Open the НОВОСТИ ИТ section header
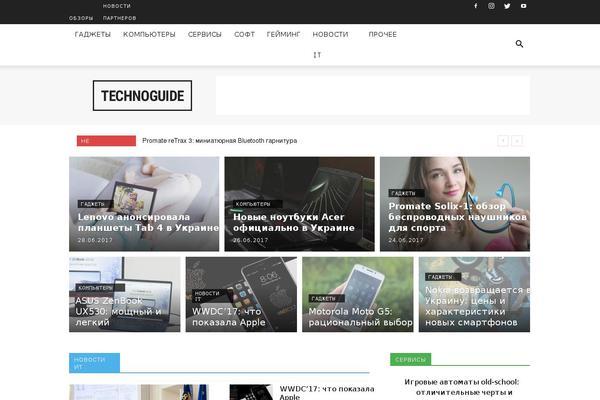 pyautogui.click(x=95, y=363)
